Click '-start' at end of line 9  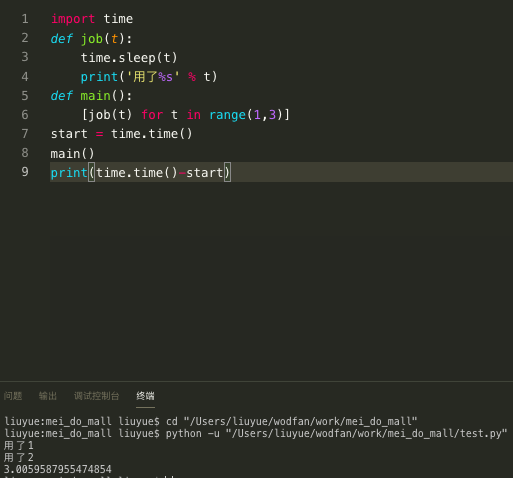(201, 173)
